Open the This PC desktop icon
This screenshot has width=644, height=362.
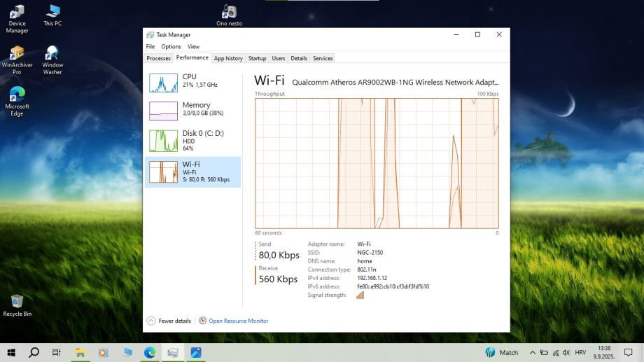pos(52,15)
